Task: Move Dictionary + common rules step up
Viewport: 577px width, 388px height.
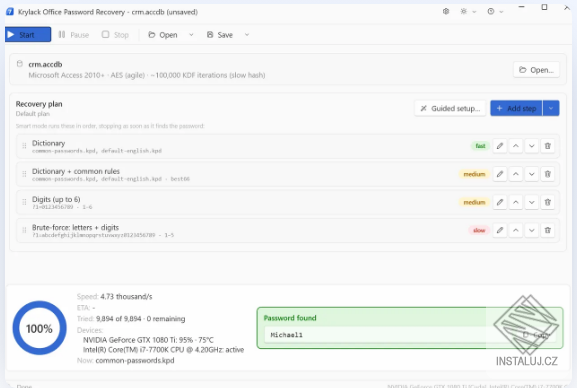Action: (x=516, y=174)
